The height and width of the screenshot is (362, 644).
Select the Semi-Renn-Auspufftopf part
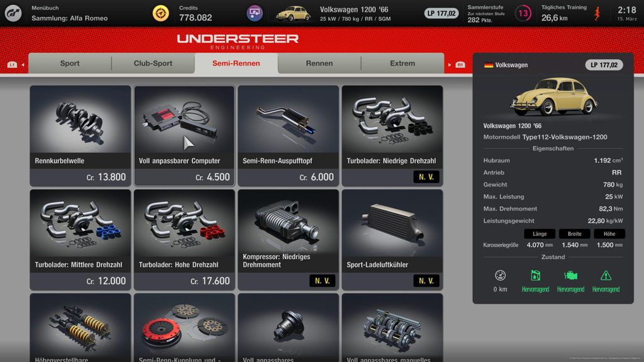[288, 136]
